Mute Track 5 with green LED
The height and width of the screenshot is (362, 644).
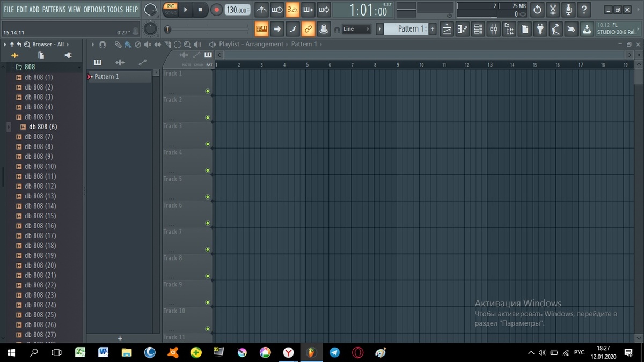point(208,197)
